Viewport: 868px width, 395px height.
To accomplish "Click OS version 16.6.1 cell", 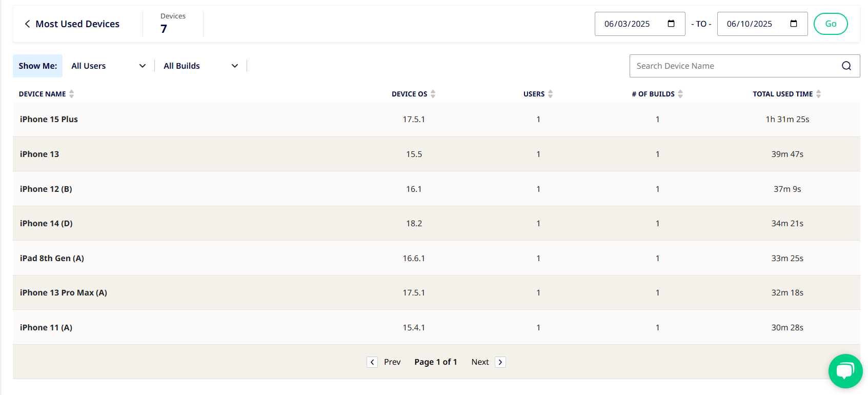I will point(414,258).
